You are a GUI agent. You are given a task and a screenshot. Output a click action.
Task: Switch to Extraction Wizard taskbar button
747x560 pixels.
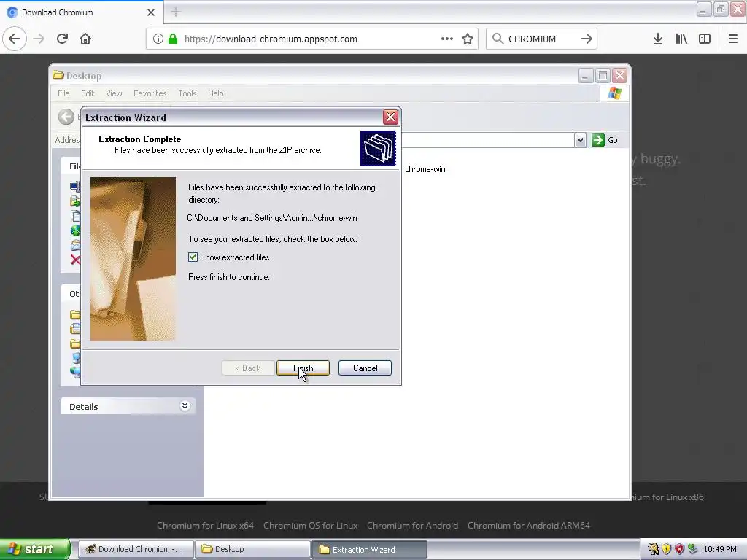pyautogui.click(x=369, y=549)
